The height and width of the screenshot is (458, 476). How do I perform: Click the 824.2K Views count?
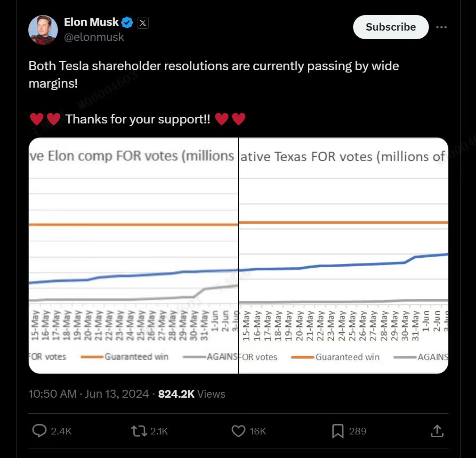click(x=192, y=394)
